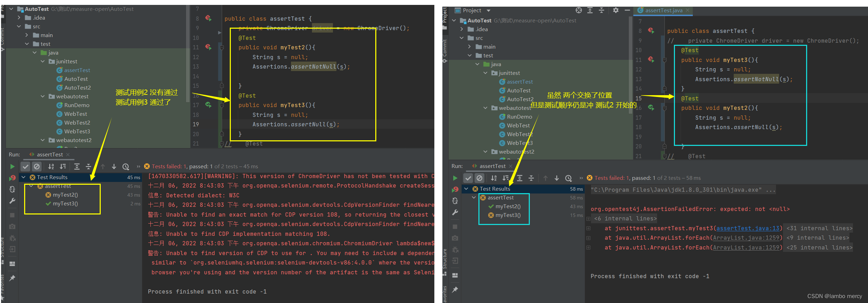The height and width of the screenshot is (303, 868).
Task: Open Structure side tab in right window
Action: 445,259
